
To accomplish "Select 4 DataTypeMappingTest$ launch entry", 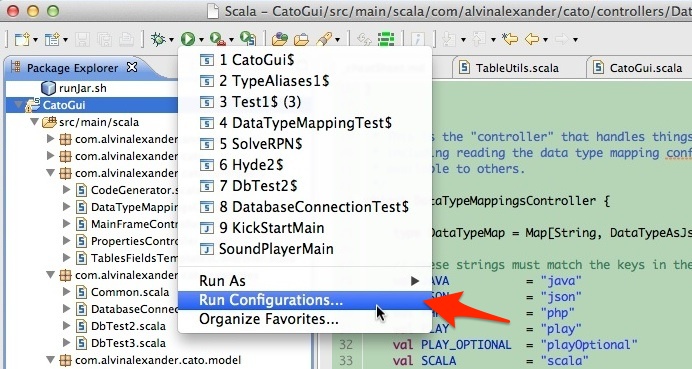I will click(305, 123).
